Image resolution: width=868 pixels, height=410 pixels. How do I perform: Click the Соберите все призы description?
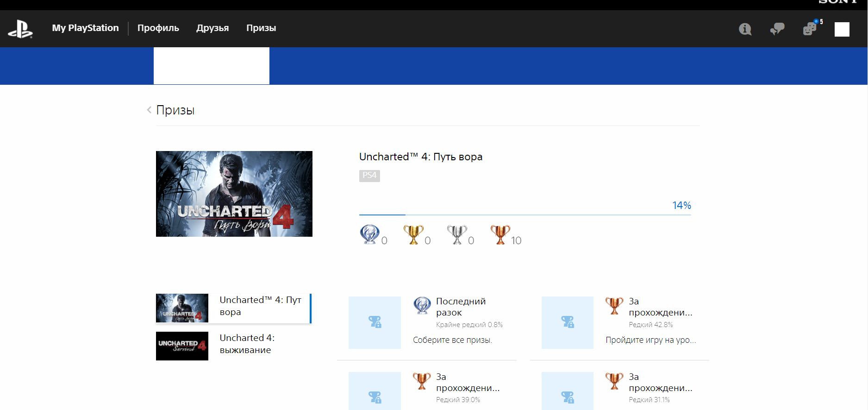(452, 340)
